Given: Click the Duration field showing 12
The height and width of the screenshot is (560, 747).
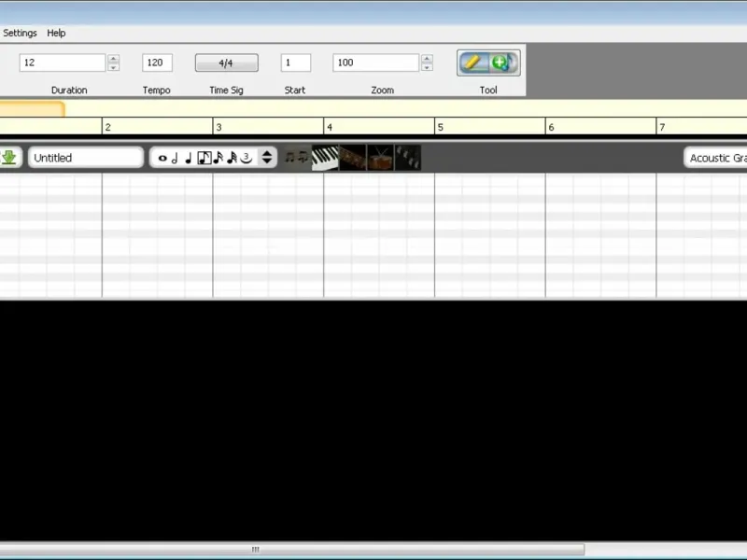Looking at the screenshot, I should [63, 63].
